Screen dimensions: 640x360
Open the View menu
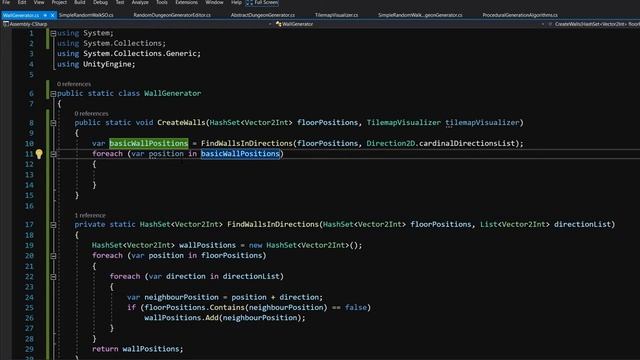coord(39,2)
